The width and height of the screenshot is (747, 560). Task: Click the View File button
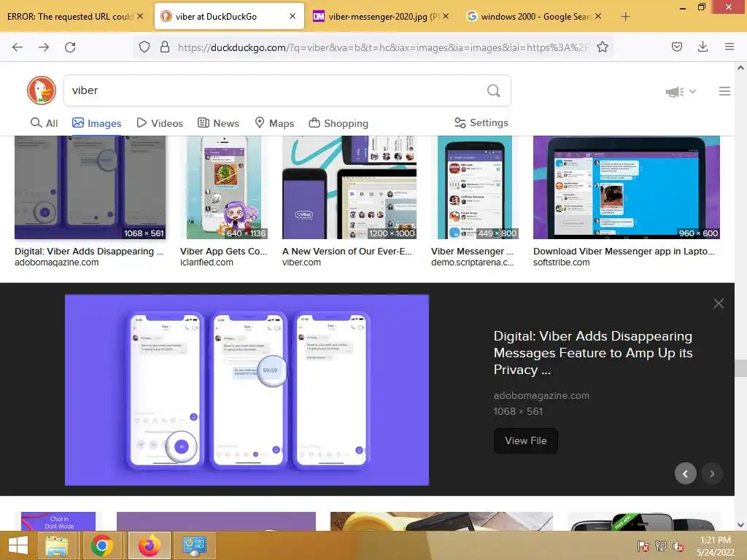[525, 440]
